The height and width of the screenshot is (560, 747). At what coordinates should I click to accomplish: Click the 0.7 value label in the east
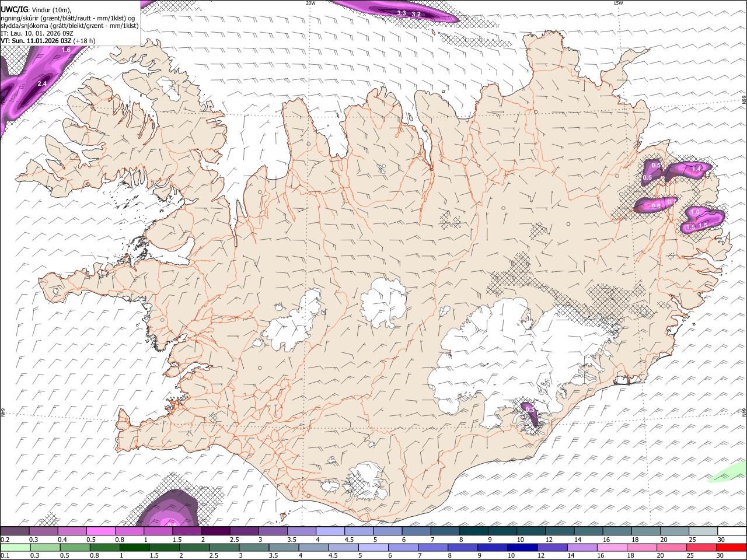[x=671, y=201]
